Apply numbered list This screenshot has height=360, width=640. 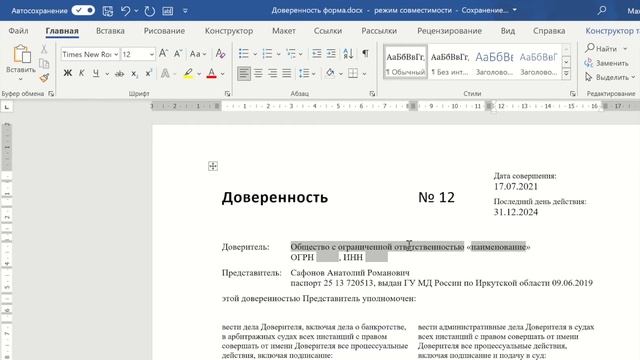267,53
